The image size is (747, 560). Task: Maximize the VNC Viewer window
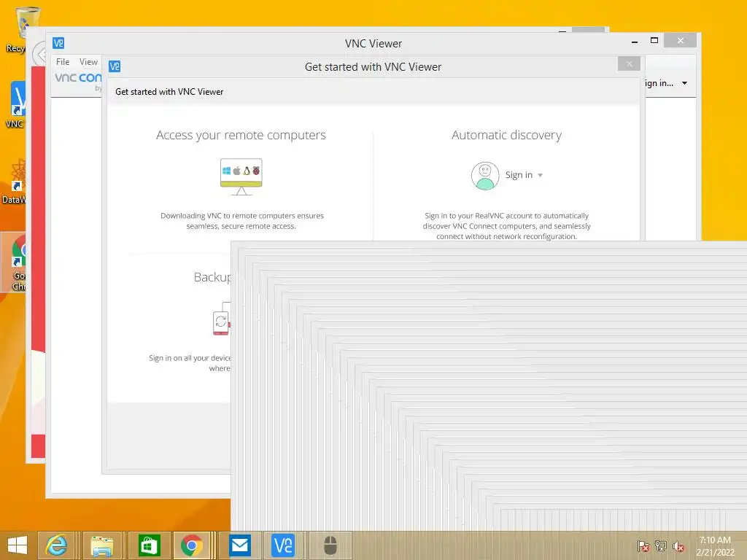(x=654, y=41)
